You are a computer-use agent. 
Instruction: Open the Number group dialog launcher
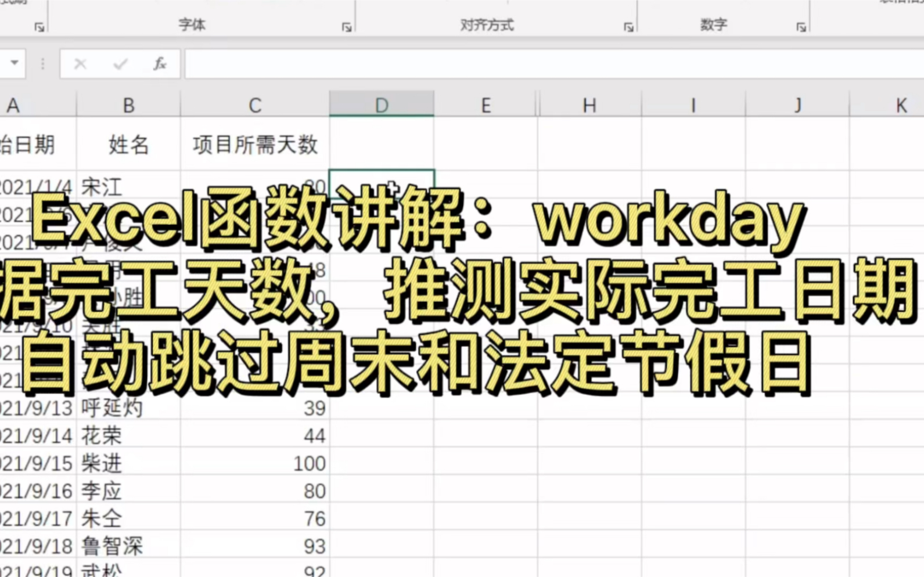pyautogui.click(x=801, y=27)
